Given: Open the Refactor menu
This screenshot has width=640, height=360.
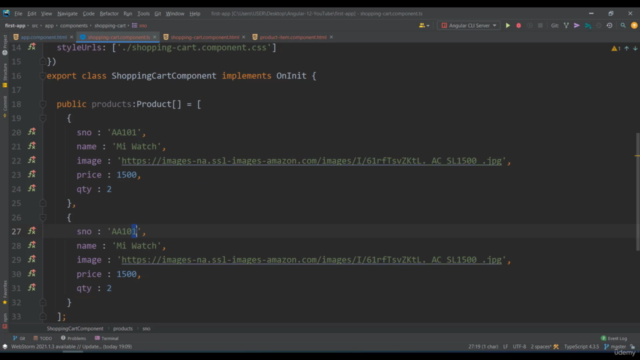Looking at the screenshot, I should coord(109,13).
